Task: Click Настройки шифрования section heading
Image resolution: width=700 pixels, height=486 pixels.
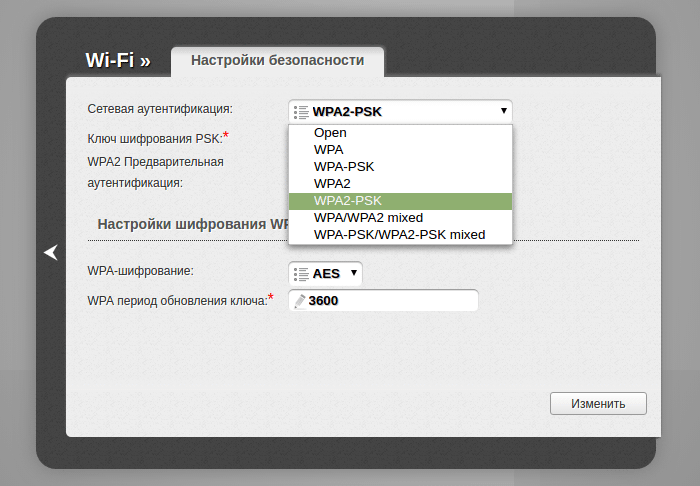Action: click(193, 224)
